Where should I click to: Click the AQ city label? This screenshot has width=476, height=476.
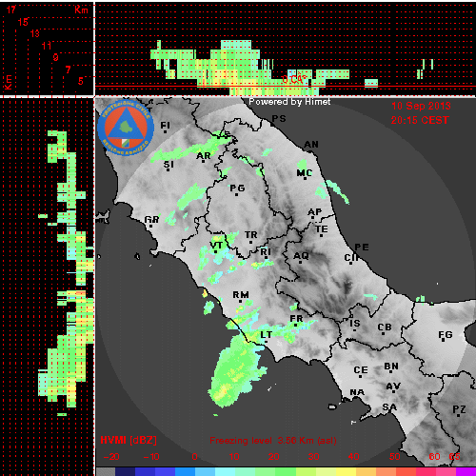click(301, 256)
